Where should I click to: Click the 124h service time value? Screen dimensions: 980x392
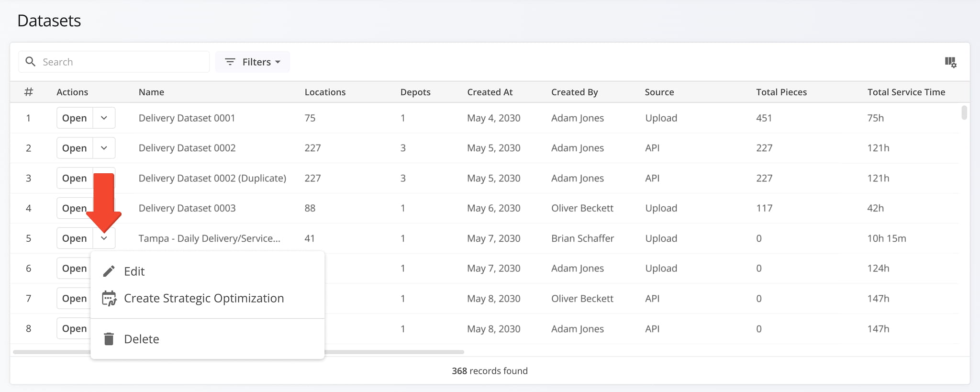point(878,268)
